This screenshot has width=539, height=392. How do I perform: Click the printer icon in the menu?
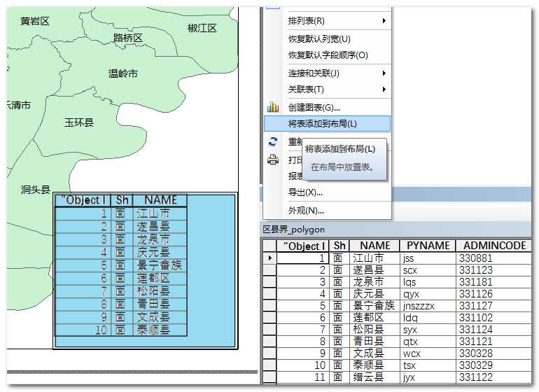pyautogui.click(x=273, y=160)
